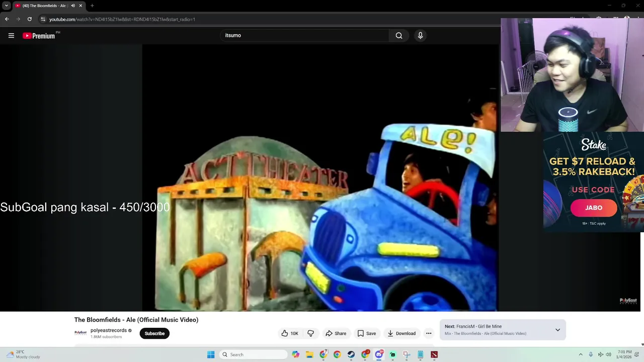This screenshot has width=644, height=362.
Task: Download the video
Action: 401,333
